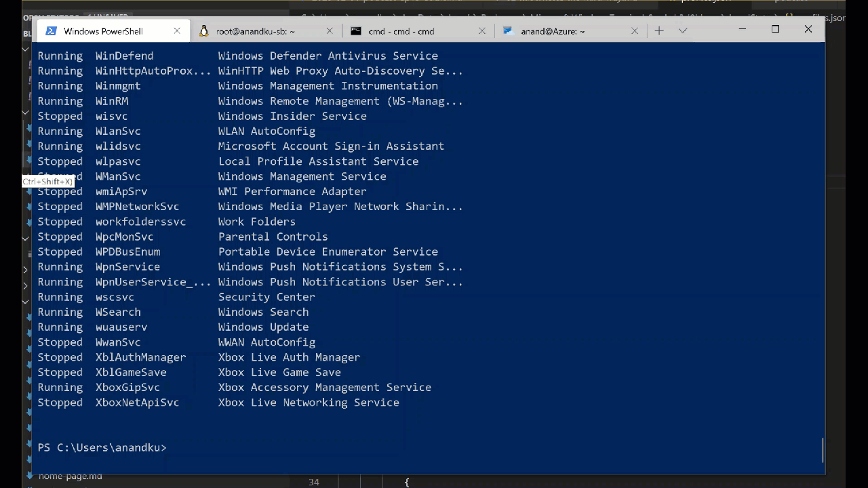The height and width of the screenshot is (488, 868).
Task: Click the WMI Performance Adapter text
Action: tap(292, 192)
